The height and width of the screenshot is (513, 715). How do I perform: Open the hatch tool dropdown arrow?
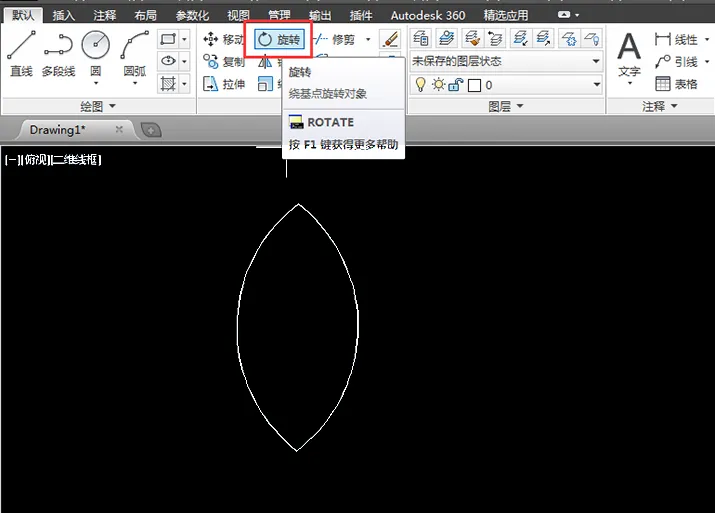pyautogui.click(x=184, y=83)
